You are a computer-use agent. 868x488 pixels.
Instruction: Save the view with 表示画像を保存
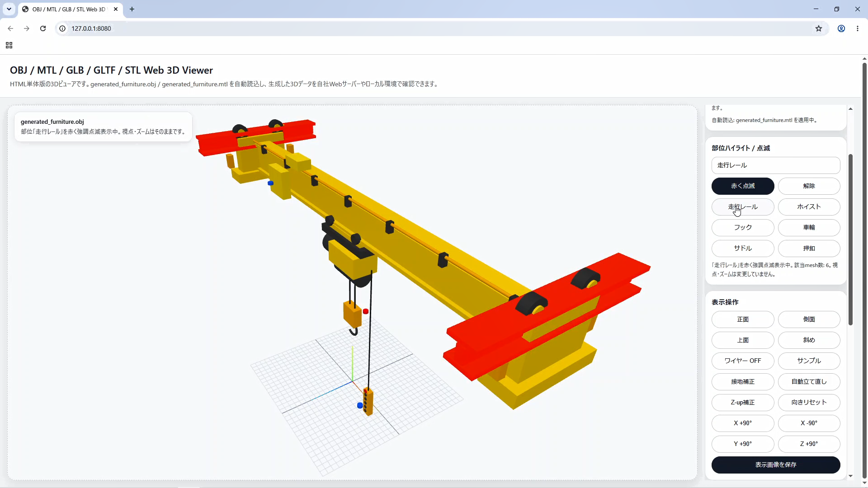coord(776,465)
